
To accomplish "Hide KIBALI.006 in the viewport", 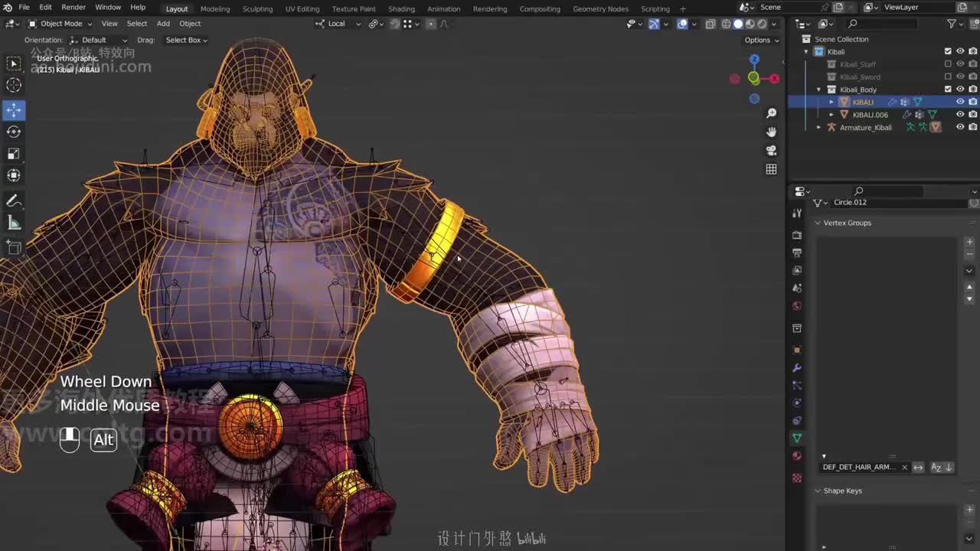I will pyautogui.click(x=960, y=115).
